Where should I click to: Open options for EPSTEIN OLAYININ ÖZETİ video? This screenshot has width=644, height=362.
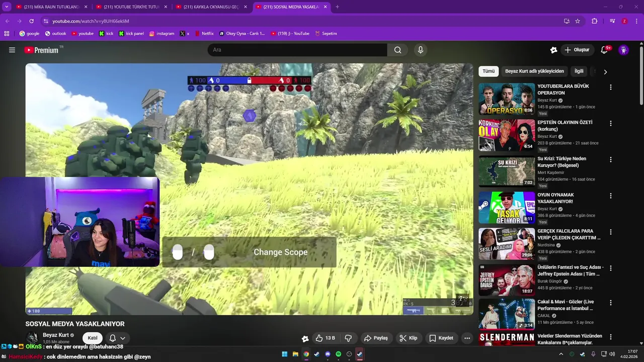[611, 123]
